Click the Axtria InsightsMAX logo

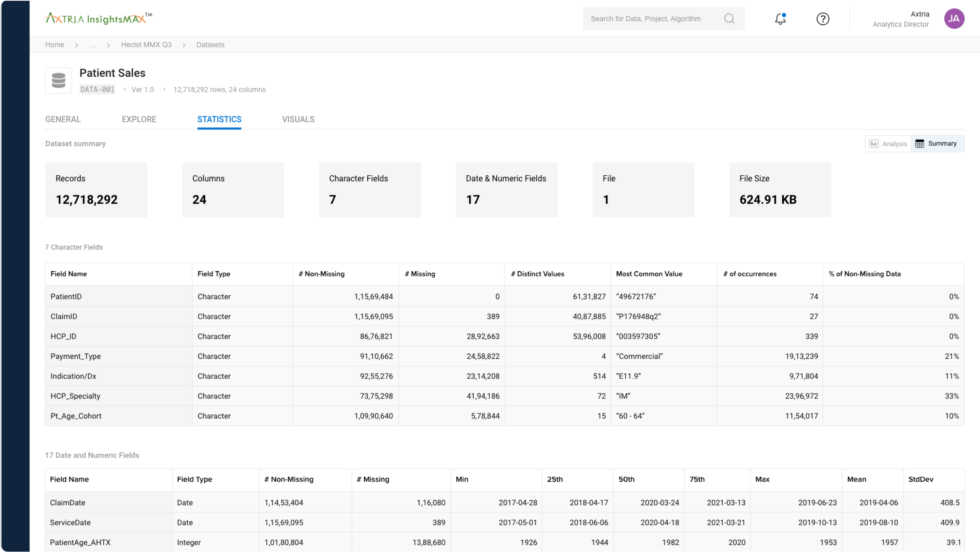97,17
